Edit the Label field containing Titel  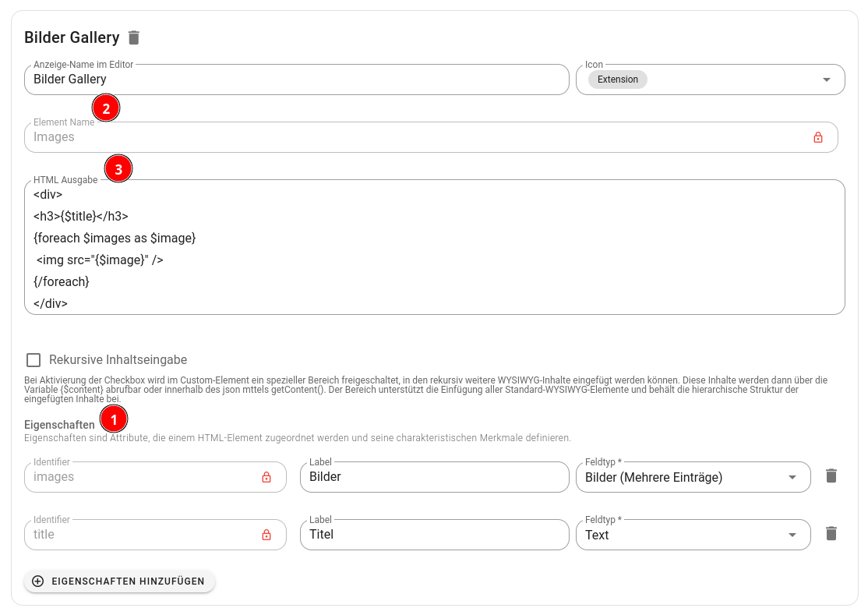(x=434, y=535)
